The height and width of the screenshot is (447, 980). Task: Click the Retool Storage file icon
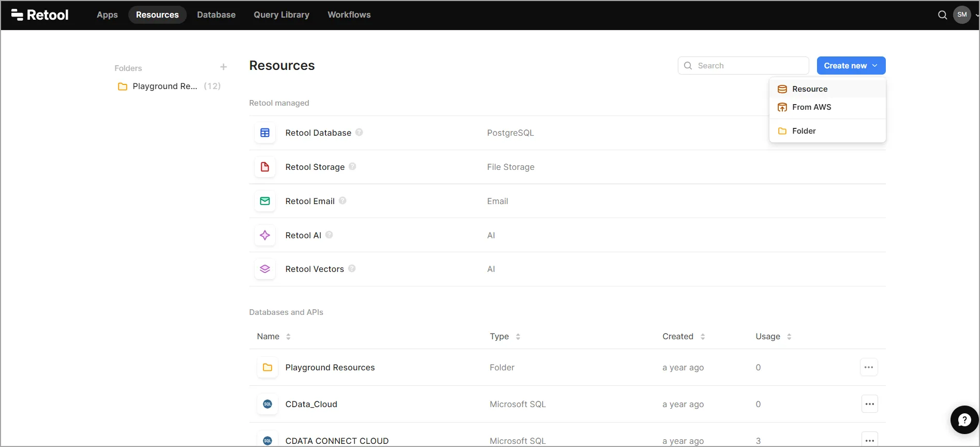coord(265,167)
